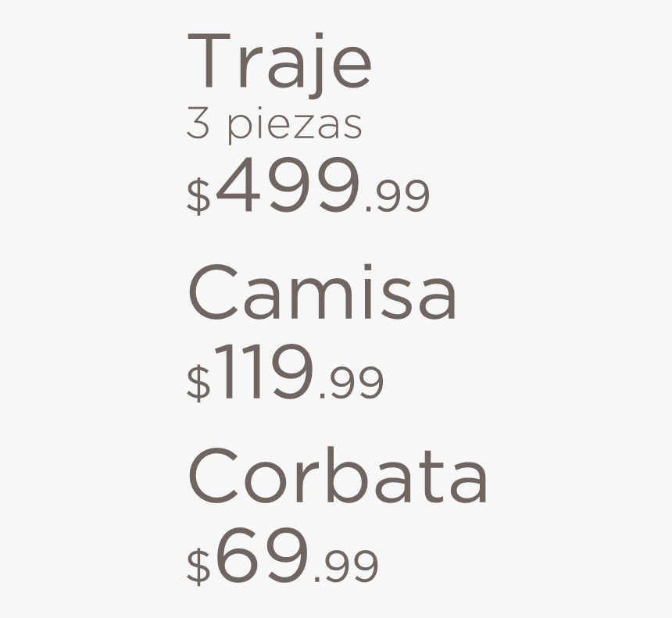Viewport: 672px width, 618px height.
Task: Click the .99 cents after 499
Action: point(397,196)
